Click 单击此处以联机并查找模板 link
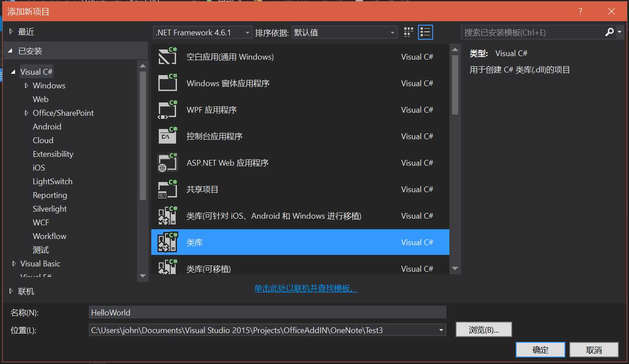Viewport: 629px width, 364px height. tap(306, 288)
